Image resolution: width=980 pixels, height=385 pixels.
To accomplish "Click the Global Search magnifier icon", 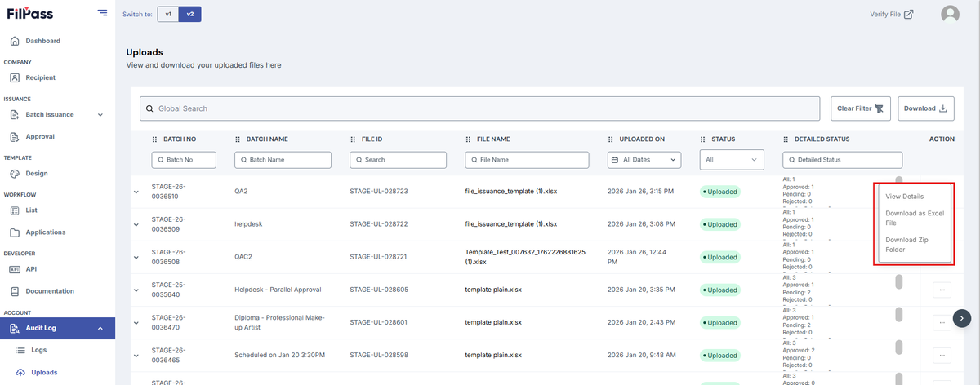I will (x=150, y=108).
